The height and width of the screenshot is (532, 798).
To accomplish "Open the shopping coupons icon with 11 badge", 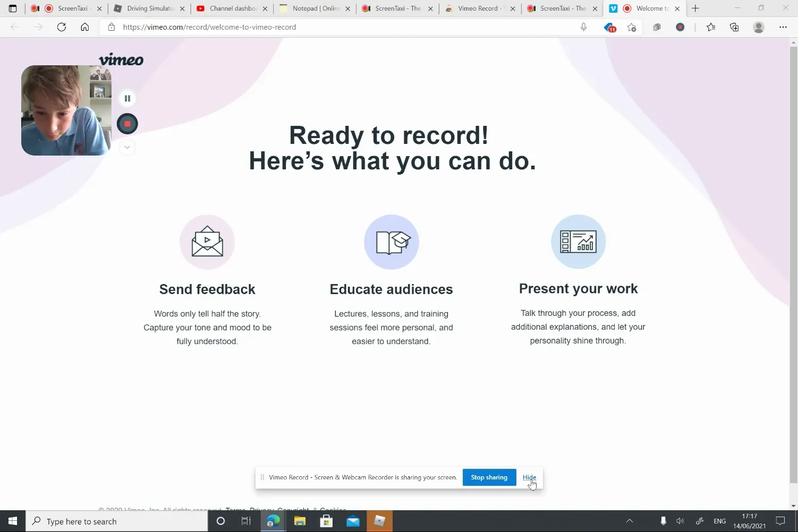I will click(609, 27).
